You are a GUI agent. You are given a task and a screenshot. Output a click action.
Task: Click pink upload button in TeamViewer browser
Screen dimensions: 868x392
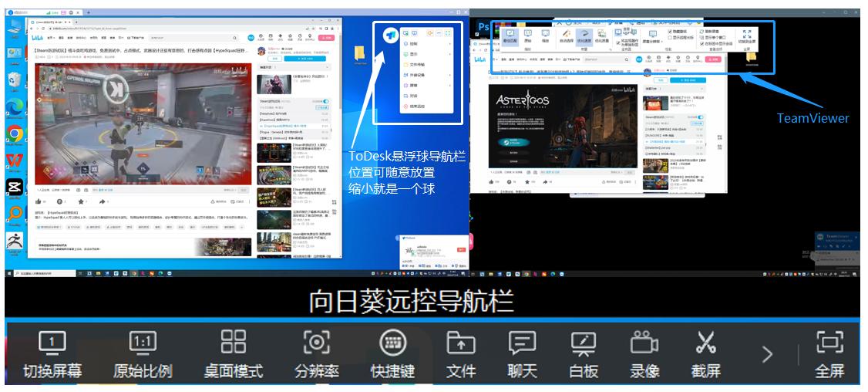pos(713,59)
